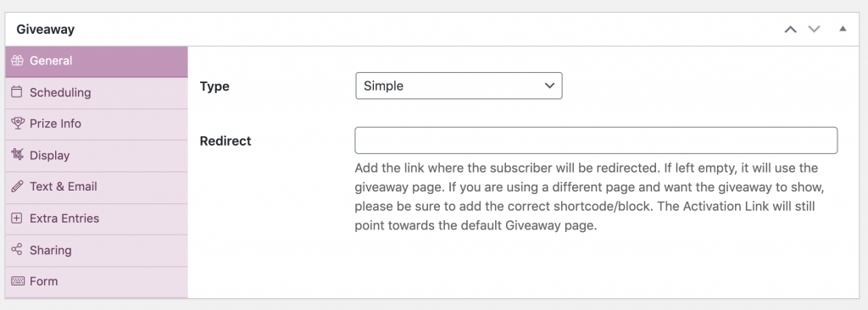Click the share icon beside Sharing
This screenshot has width=868, height=310.
click(17, 250)
